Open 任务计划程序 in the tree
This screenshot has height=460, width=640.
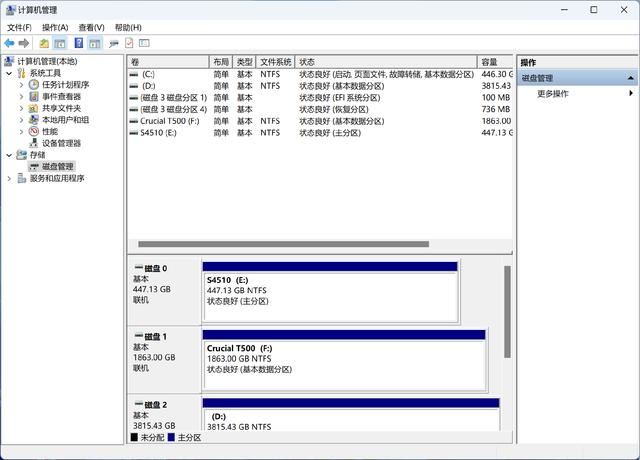[x=65, y=85]
